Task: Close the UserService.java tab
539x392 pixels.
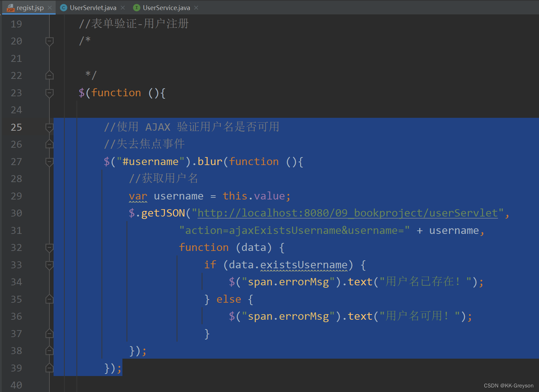Action: pyautogui.click(x=196, y=8)
